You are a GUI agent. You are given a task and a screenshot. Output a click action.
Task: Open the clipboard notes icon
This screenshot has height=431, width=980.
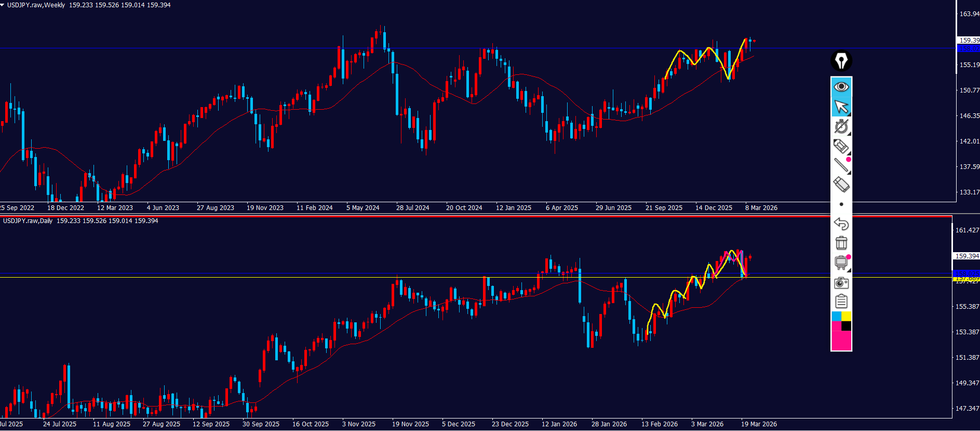point(841,302)
